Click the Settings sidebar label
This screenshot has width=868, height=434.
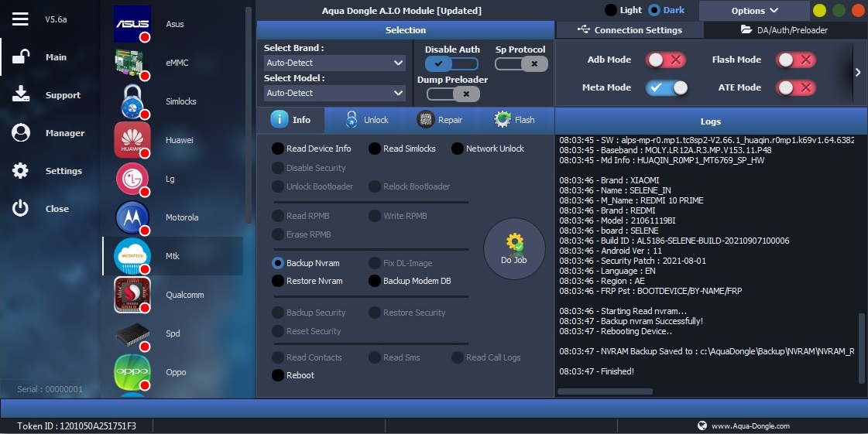63,171
